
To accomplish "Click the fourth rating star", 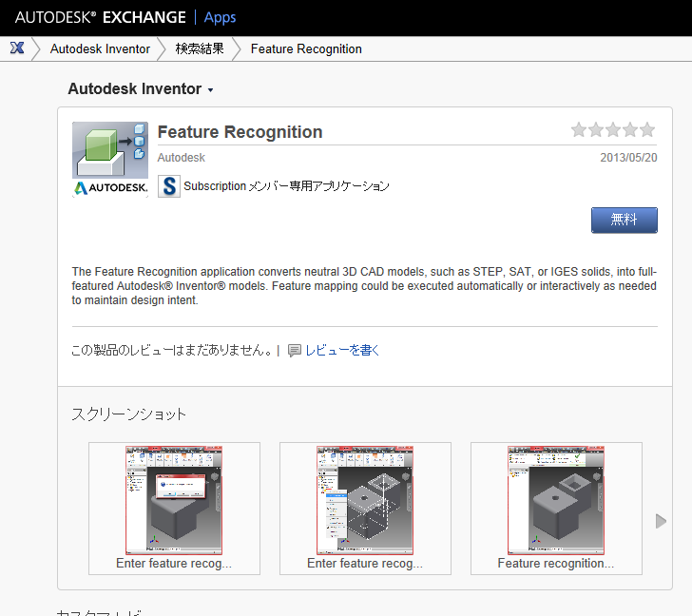I will [x=630, y=129].
